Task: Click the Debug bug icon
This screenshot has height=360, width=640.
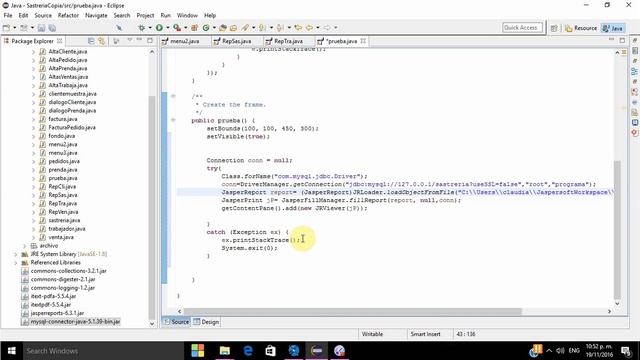Action: pyautogui.click(x=142, y=28)
